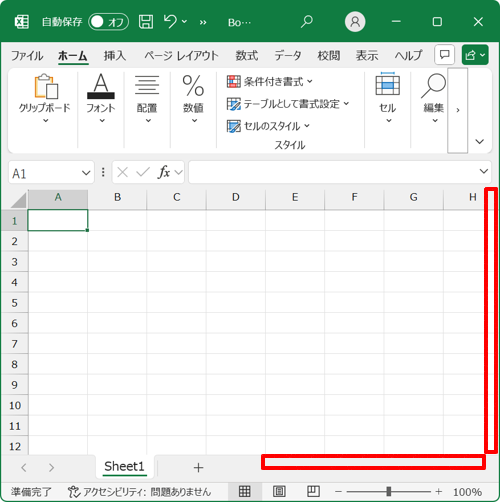The image size is (500, 502).
Task: Click the formula bar cancel X icon
Action: pyautogui.click(x=123, y=172)
